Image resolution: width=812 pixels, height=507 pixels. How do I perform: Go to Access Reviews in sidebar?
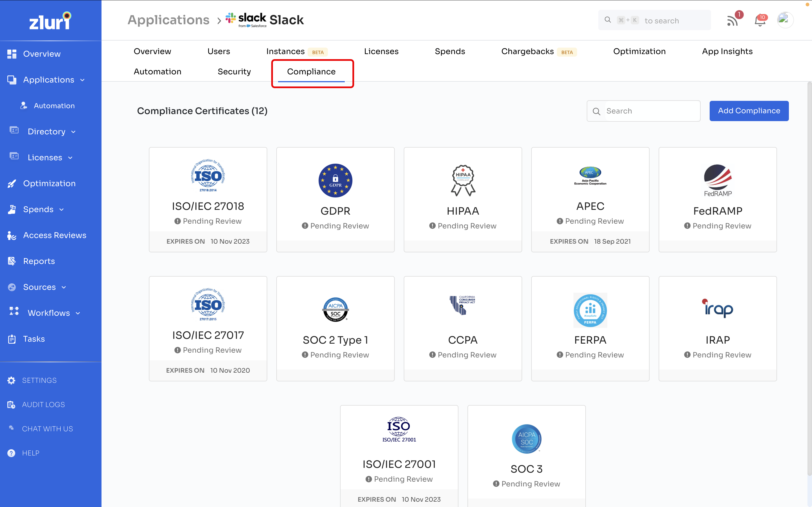[54, 235]
